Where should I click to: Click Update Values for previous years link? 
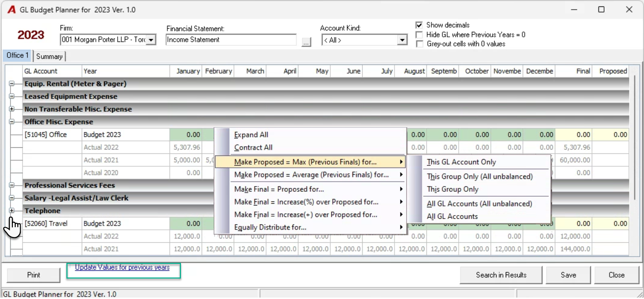tap(122, 267)
